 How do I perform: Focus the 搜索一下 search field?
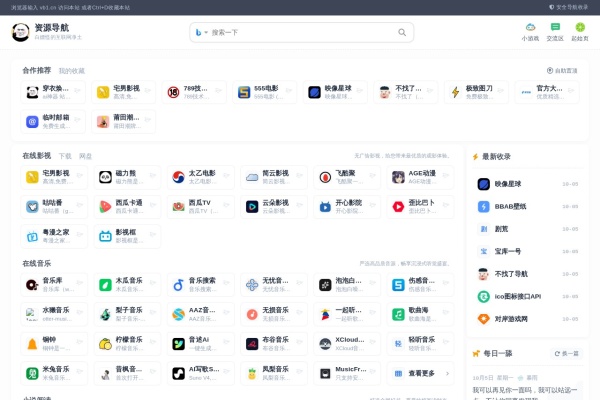pyautogui.click(x=302, y=33)
